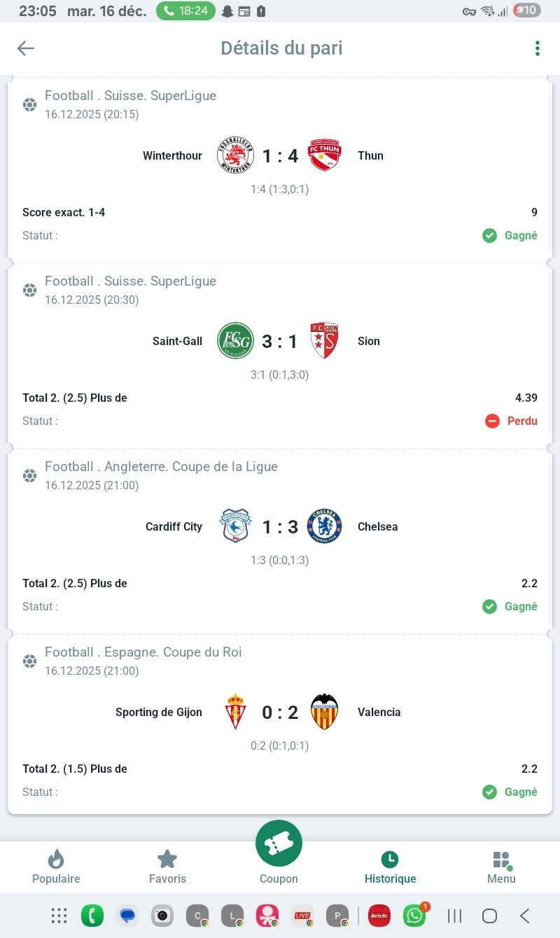Tap the Winterthour club crest

(234, 155)
